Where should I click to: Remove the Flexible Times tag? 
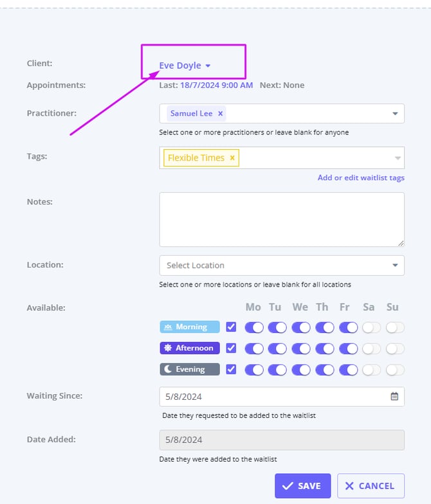232,158
